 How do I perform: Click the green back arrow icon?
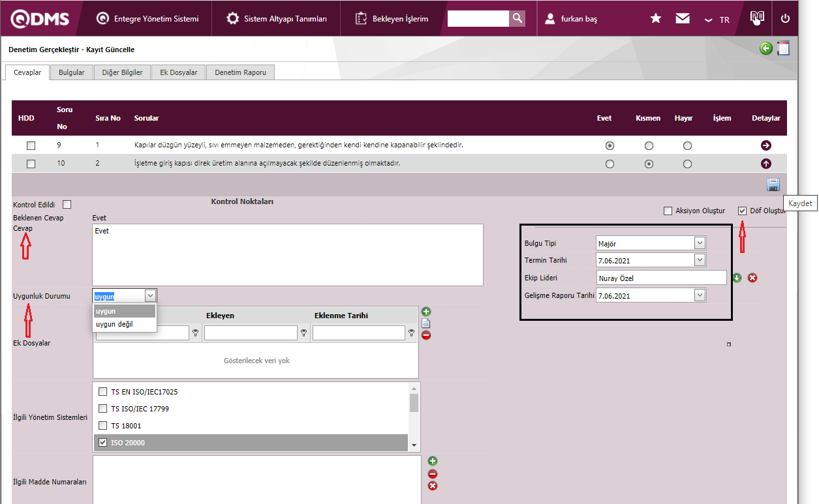tap(766, 48)
